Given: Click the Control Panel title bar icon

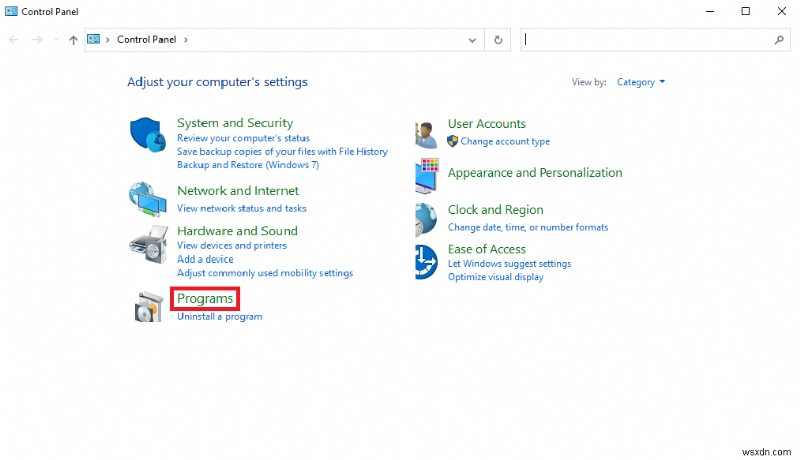Looking at the screenshot, I should pos(11,11).
